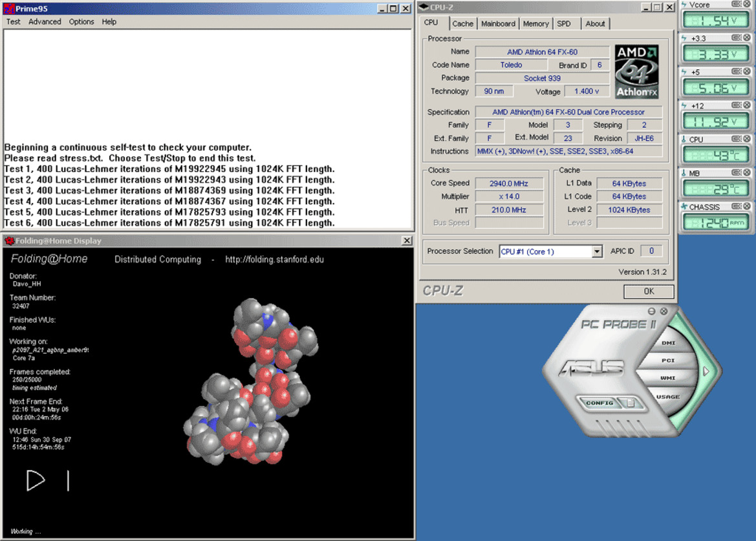Switch to the Cache tab in CPU-Z
Image resolution: width=756 pixels, height=541 pixels.
pyautogui.click(x=463, y=24)
